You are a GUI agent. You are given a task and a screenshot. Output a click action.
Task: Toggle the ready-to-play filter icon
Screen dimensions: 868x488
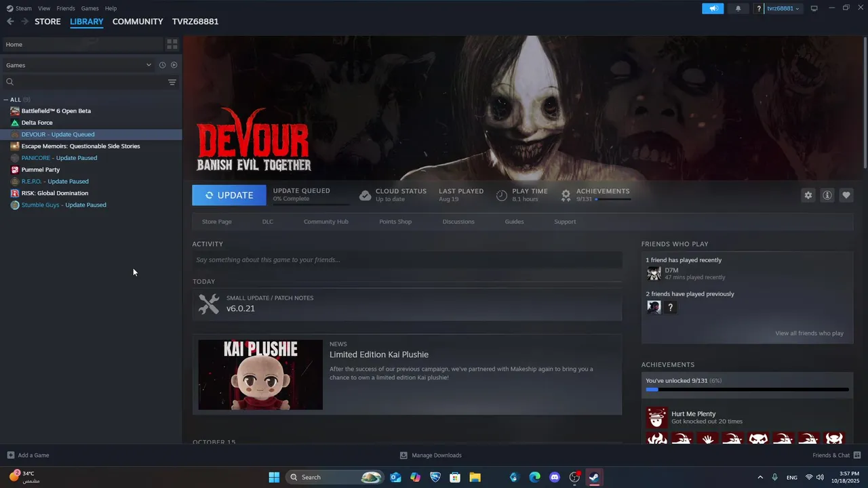point(174,65)
